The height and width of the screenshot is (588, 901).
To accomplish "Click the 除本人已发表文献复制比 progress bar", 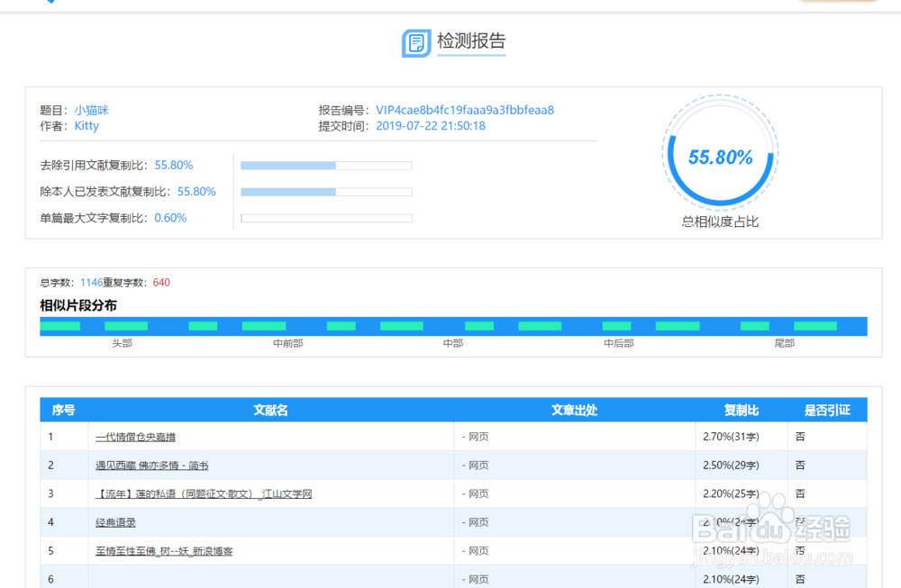I will [x=326, y=192].
